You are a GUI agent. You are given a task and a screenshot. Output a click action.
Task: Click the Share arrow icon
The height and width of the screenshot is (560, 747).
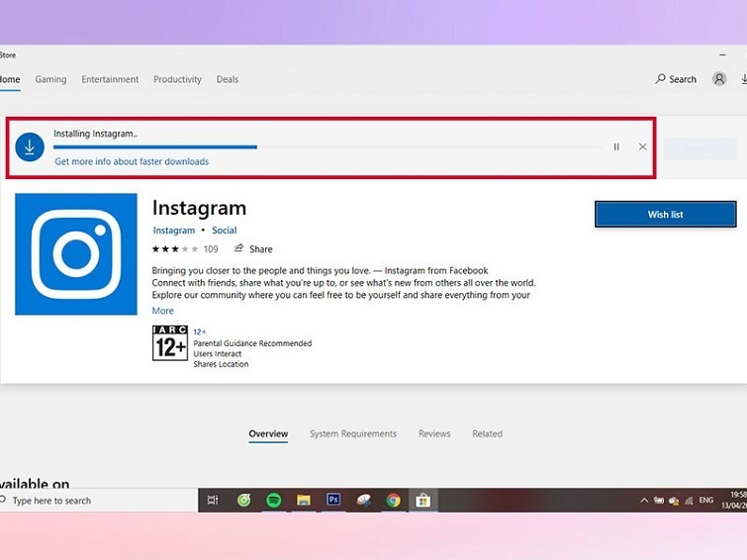tap(238, 248)
